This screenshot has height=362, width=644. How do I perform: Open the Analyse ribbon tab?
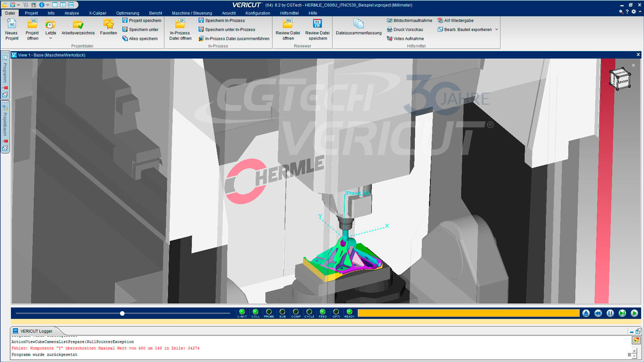pyautogui.click(x=72, y=13)
